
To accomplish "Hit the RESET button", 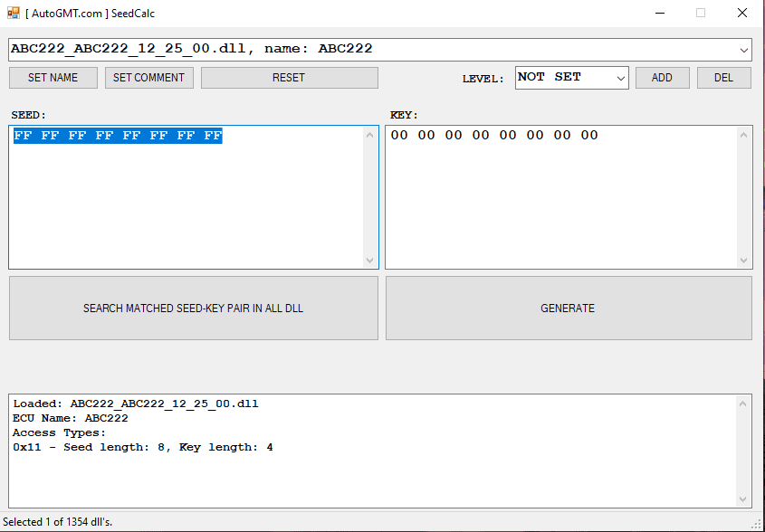I will (289, 78).
